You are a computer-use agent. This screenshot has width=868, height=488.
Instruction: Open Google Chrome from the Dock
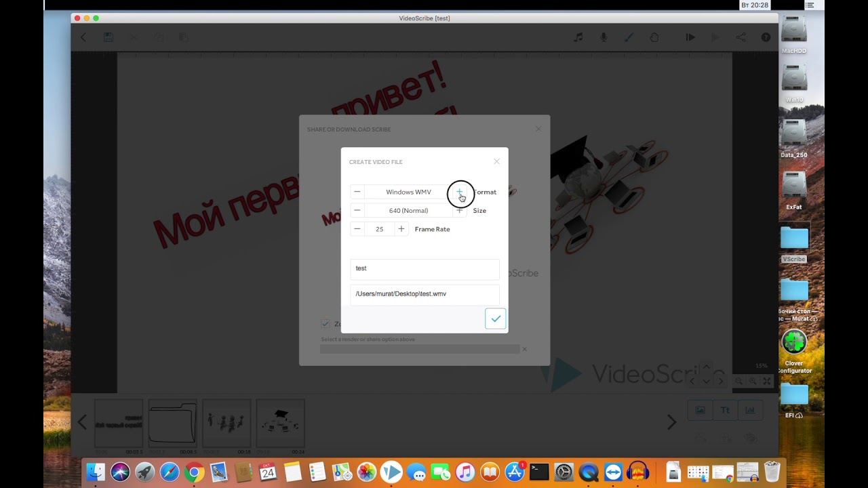(194, 472)
